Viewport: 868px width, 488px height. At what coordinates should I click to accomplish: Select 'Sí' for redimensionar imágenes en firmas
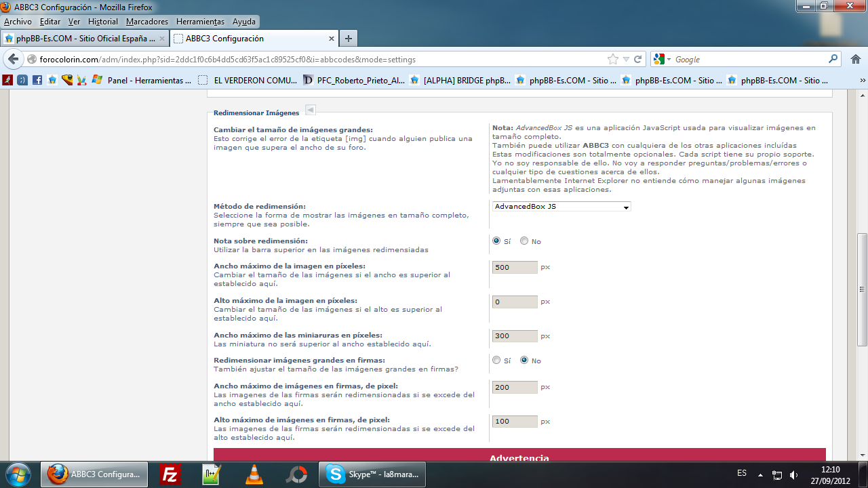(x=496, y=361)
